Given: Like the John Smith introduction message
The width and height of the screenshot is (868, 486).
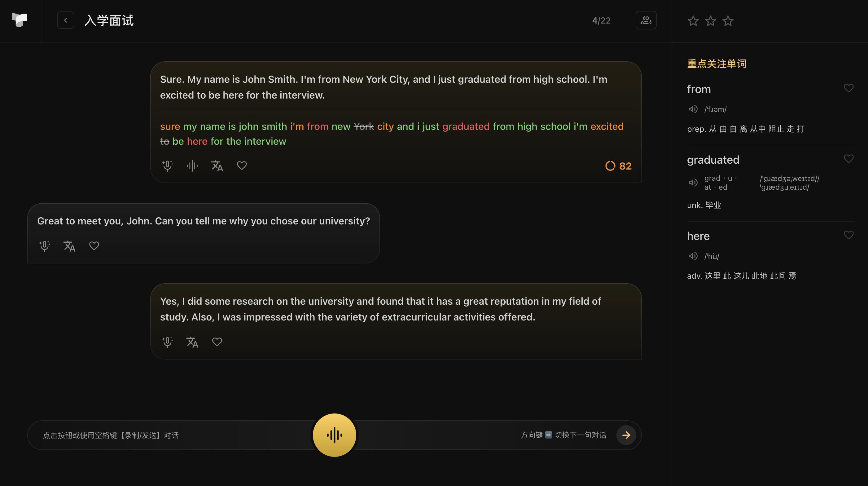Looking at the screenshot, I should (242, 166).
